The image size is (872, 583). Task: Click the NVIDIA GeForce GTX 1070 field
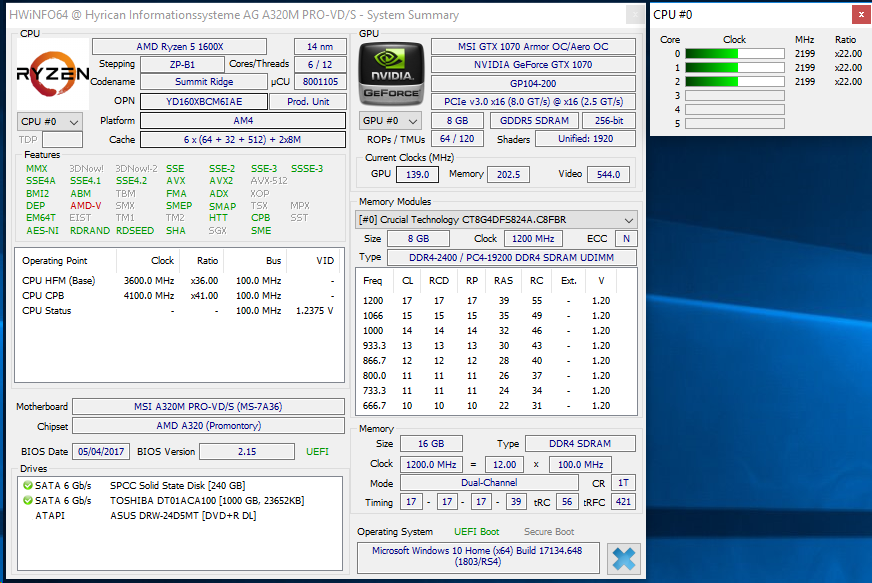[533, 65]
